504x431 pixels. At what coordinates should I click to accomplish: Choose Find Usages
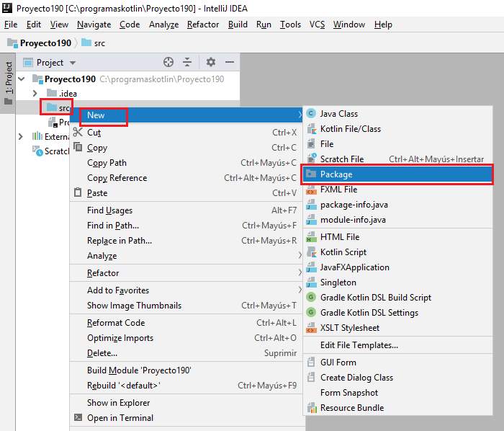point(186,210)
